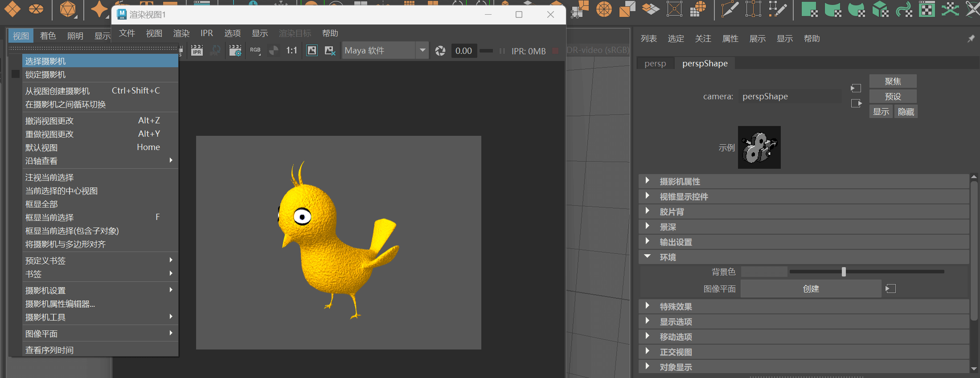Expand the 对象显示 section
Viewport: 980px width, 378px height.
[804, 367]
